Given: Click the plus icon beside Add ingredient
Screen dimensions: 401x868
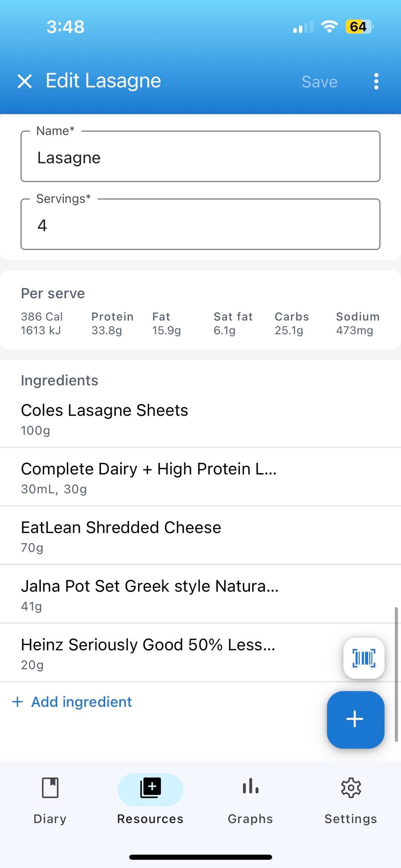Looking at the screenshot, I should pyautogui.click(x=17, y=702).
